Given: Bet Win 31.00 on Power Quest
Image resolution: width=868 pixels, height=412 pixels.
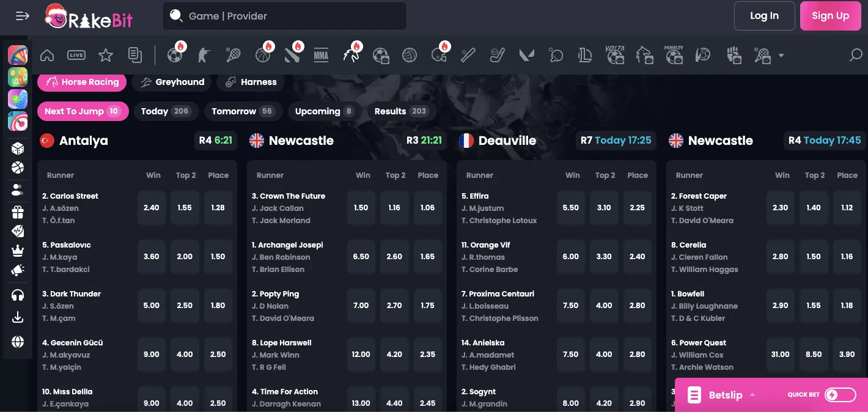Looking at the screenshot, I should click(781, 355).
